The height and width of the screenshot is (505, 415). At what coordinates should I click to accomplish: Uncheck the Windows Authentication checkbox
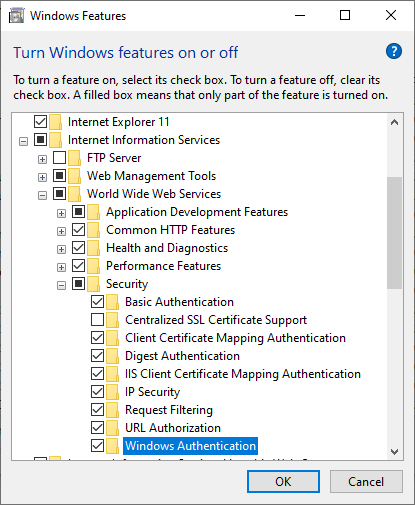coord(97,445)
